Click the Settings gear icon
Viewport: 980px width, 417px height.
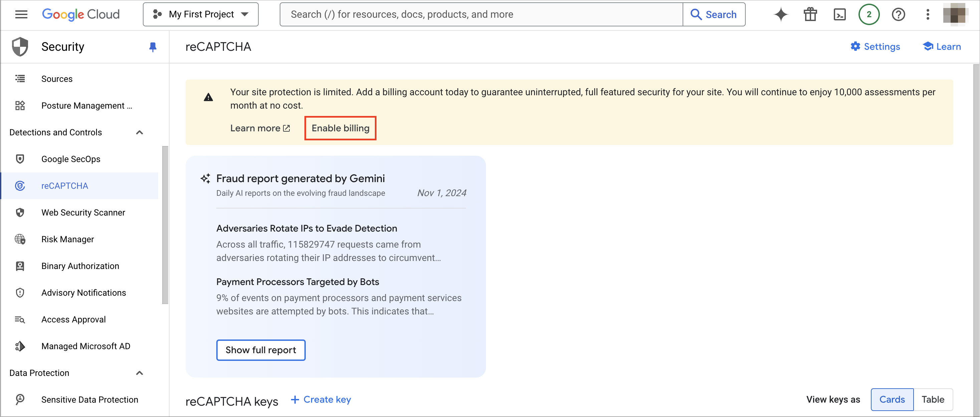tap(855, 46)
